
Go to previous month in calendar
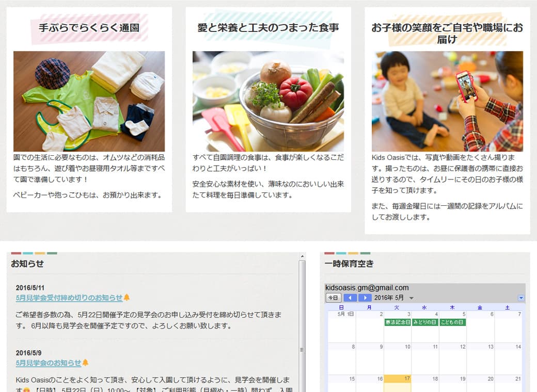350,298
